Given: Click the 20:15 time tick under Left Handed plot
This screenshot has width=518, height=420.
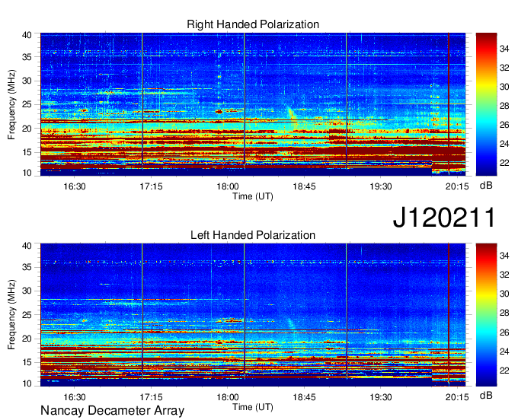Looking at the screenshot, I should 457,397.
